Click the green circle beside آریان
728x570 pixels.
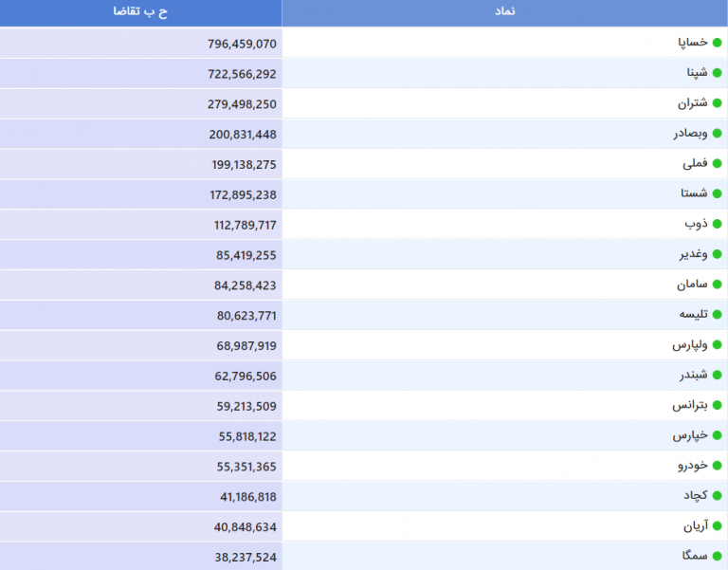(x=717, y=525)
